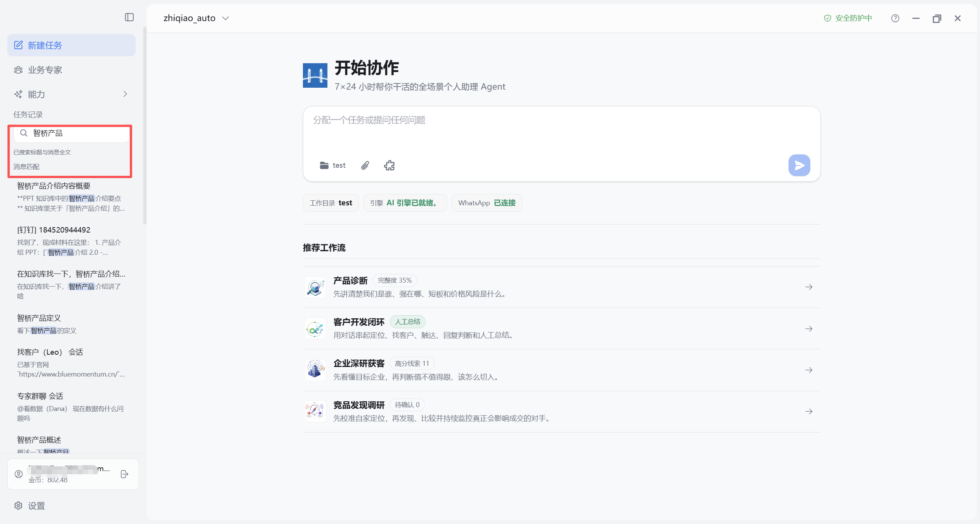Screen dimensions: 980x524
Task: Click the sidebar vertical scrollbar
Action: (x=145, y=126)
